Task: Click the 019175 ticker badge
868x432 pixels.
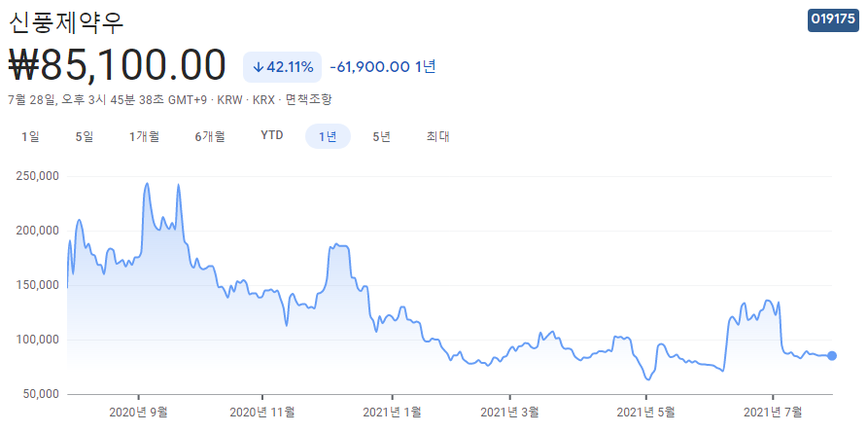Action: click(833, 19)
